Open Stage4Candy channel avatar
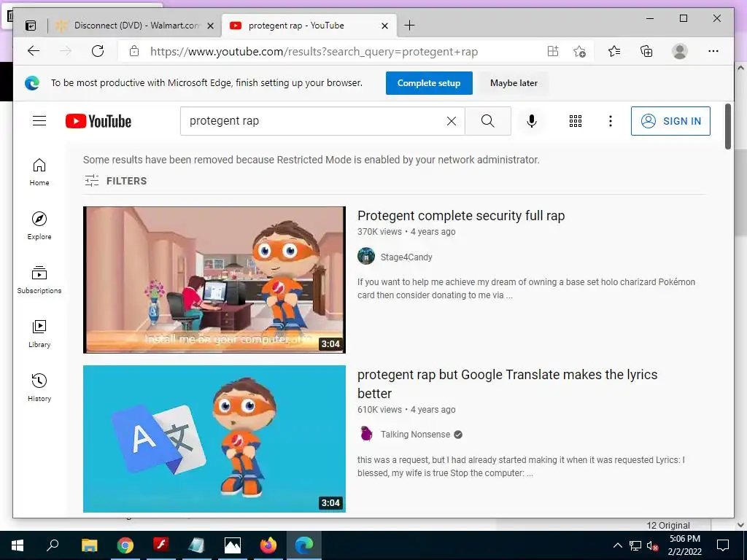 tap(366, 256)
